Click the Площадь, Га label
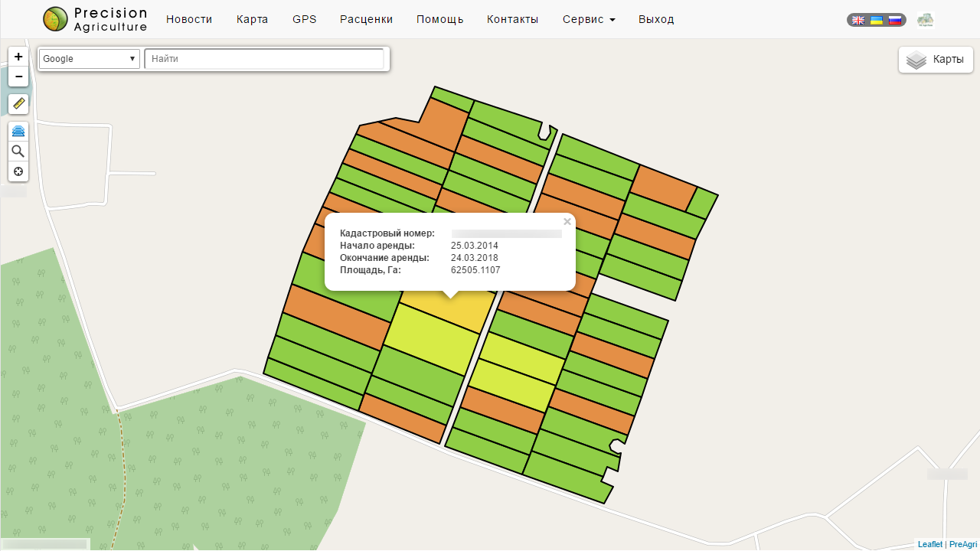Viewport: 980px width, 551px height. pyautogui.click(x=371, y=270)
